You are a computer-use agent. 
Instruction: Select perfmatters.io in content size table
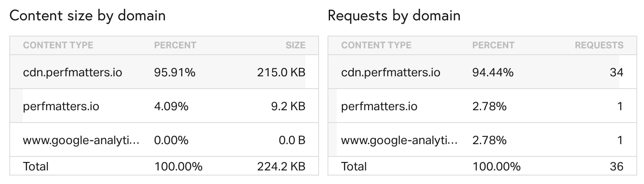(61, 106)
